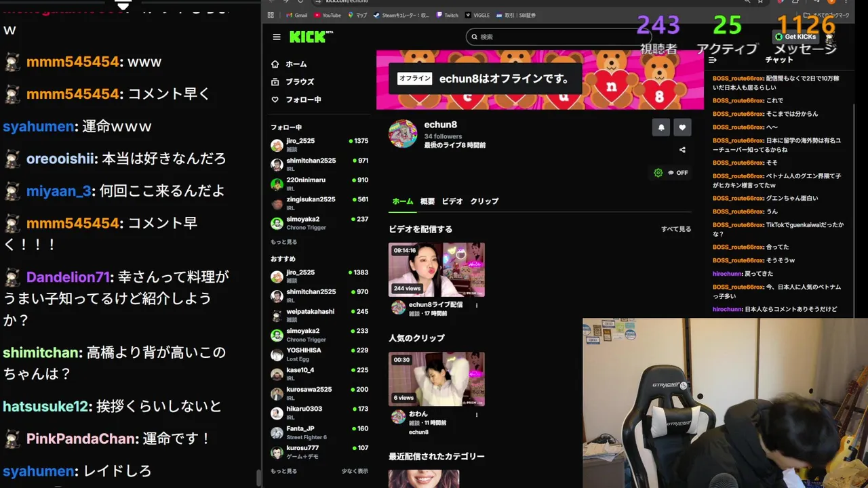Open the YouTube bookmark
The width and height of the screenshot is (868, 488).
pos(328,15)
